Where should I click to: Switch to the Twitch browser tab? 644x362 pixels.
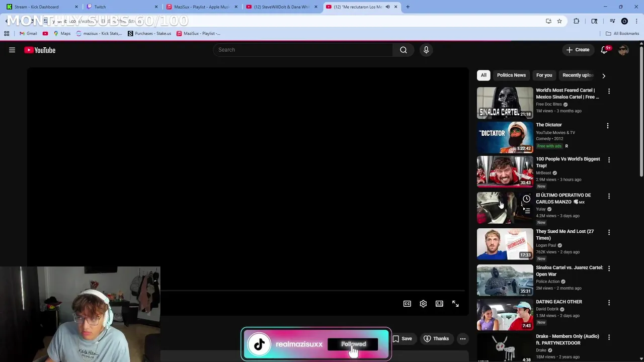[x=121, y=7]
